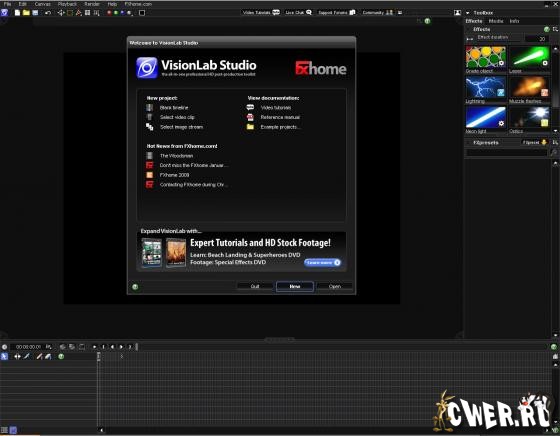Select the yellow rectangle tool in the top toolbar
Screen dimensions: 560x436
coord(70,13)
